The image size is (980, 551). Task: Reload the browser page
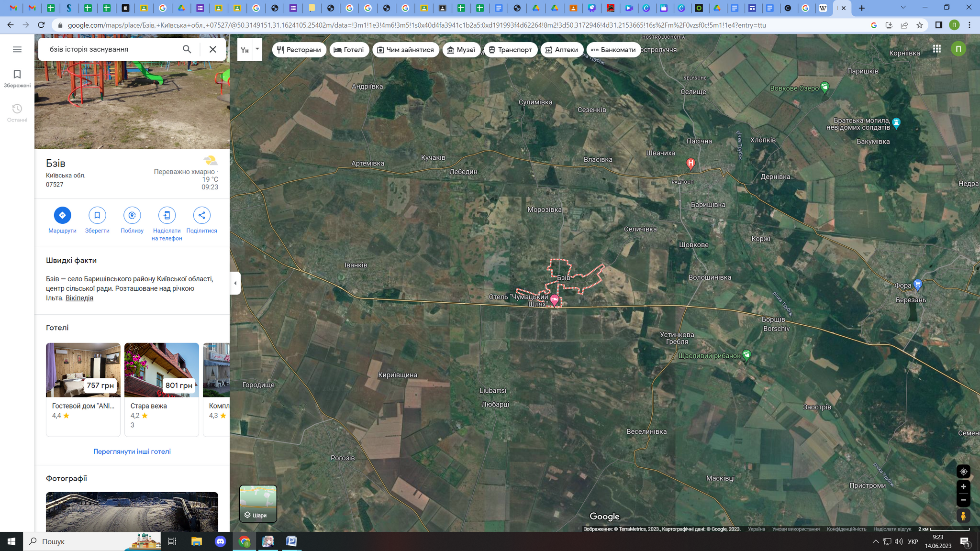(x=41, y=25)
